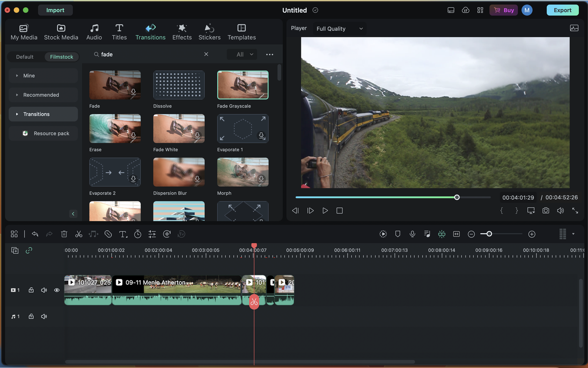The height and width of the screenshot is (368, 588).
Task: Click the voiceover microphone icon
Action: click(x=413, y=234)
